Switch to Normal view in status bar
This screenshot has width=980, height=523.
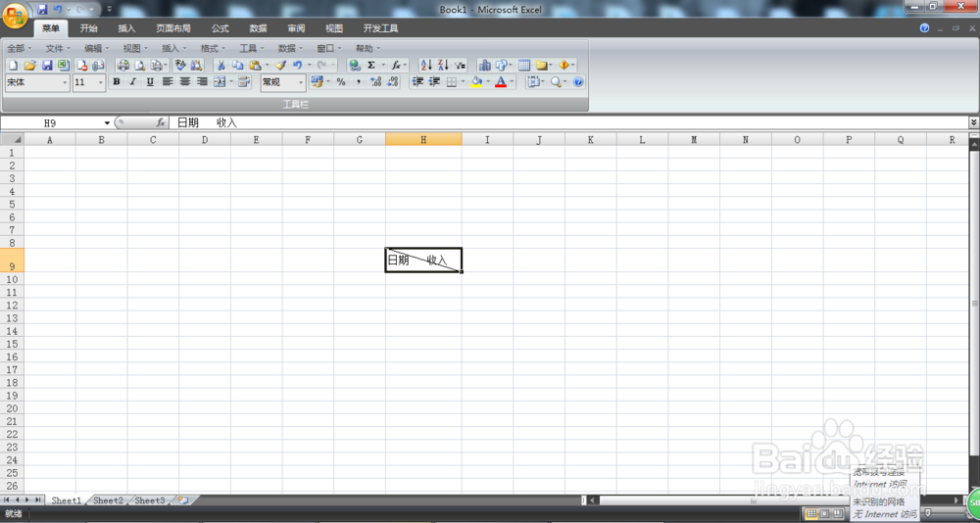click(x=811, y=513)
